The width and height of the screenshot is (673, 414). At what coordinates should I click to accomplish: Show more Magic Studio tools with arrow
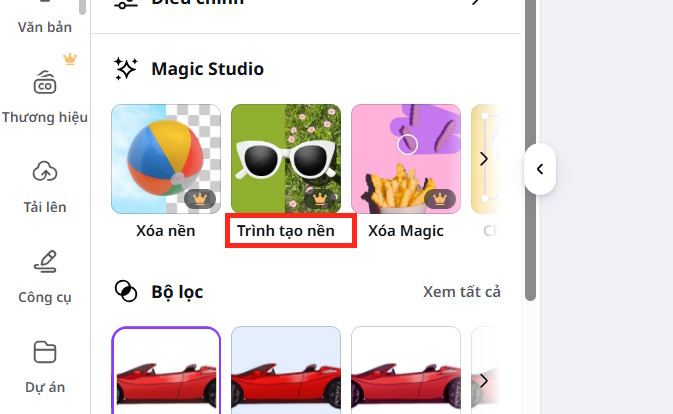[484, 159]
